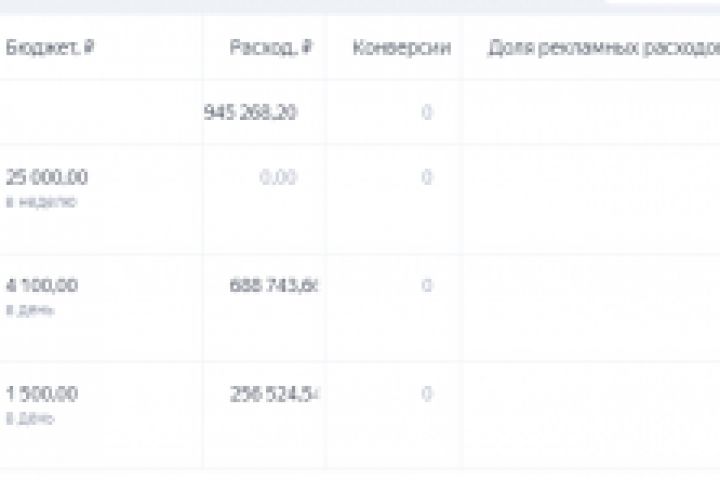720x480 pixels.
Task: Edit the 4 100,00 budget value
Action: (x=42, y=285)
